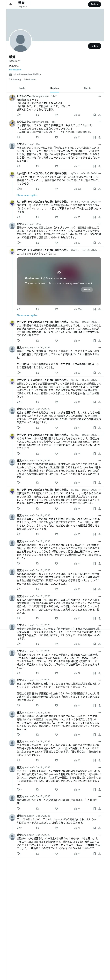Viewport: 110px width, 980px height.
Task: Share the sensitive-content post from Dec 25, 2025
Action: pyautogui.click(x=99, y=309)
